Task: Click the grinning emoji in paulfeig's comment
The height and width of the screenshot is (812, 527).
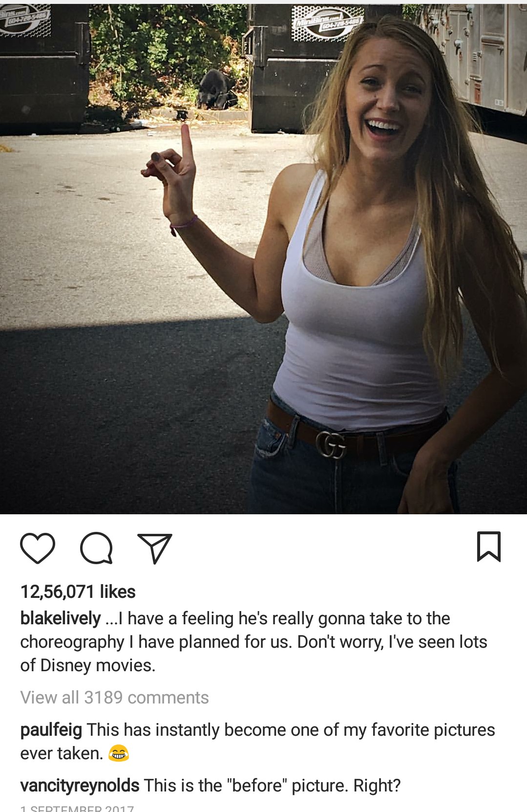Action: pyautogui.click(x=118, y=753)
